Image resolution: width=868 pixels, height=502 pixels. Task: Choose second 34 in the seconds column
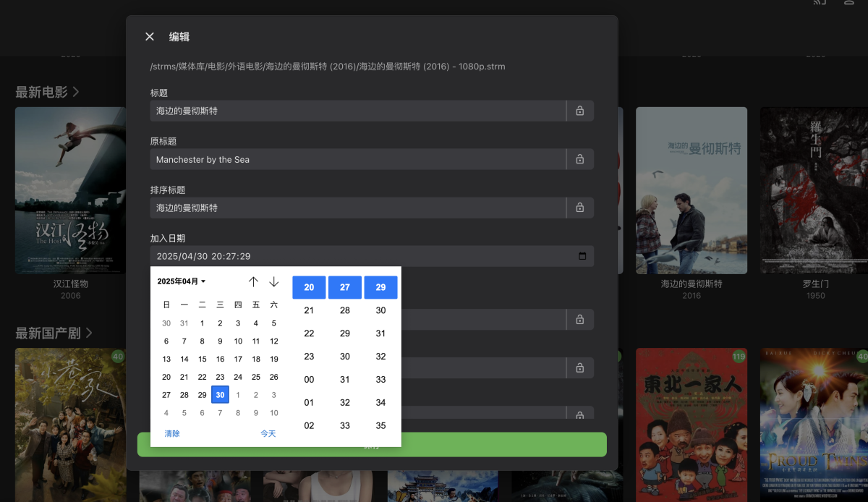pyautogui.click(x=381, y=402)
